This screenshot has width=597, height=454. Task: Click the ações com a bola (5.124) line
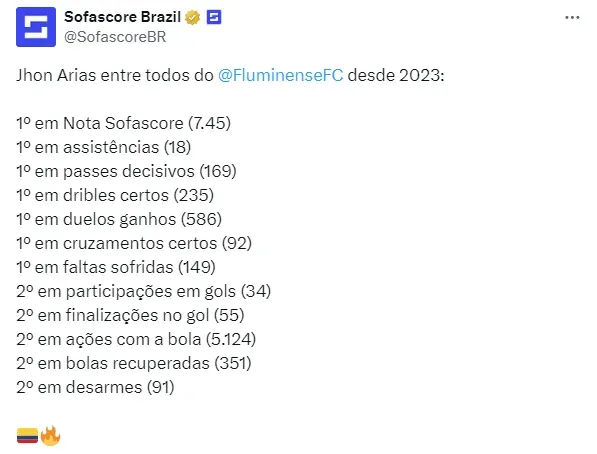point(136,339)
